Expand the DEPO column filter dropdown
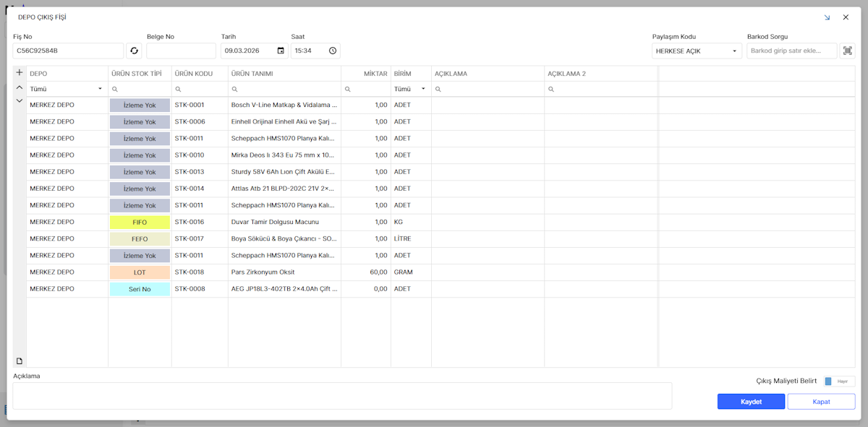This screenshot has height=427, width=868. click(x=100, y=89)
